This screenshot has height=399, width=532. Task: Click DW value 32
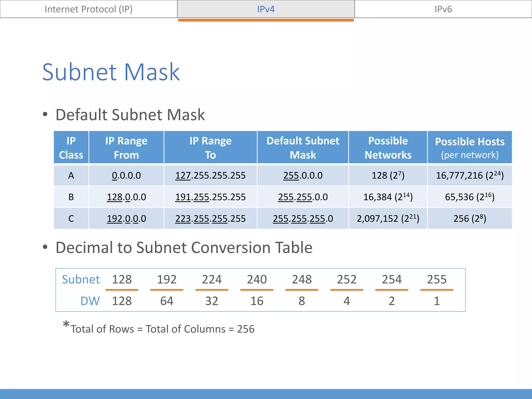(x=212, y=301)
